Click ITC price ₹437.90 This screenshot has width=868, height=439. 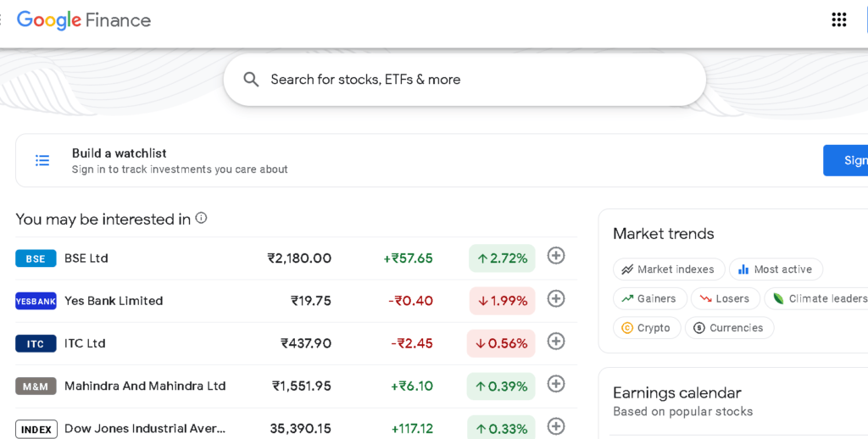coord(306,344)
